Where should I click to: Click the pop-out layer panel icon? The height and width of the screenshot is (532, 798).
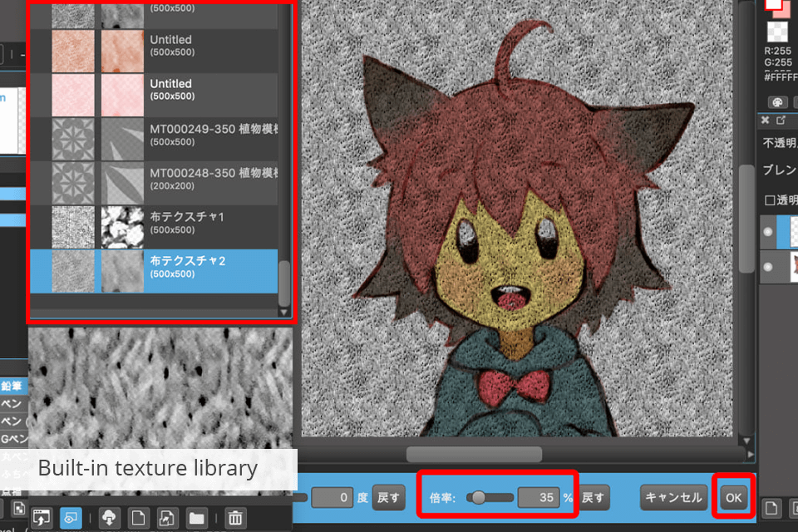781,121
